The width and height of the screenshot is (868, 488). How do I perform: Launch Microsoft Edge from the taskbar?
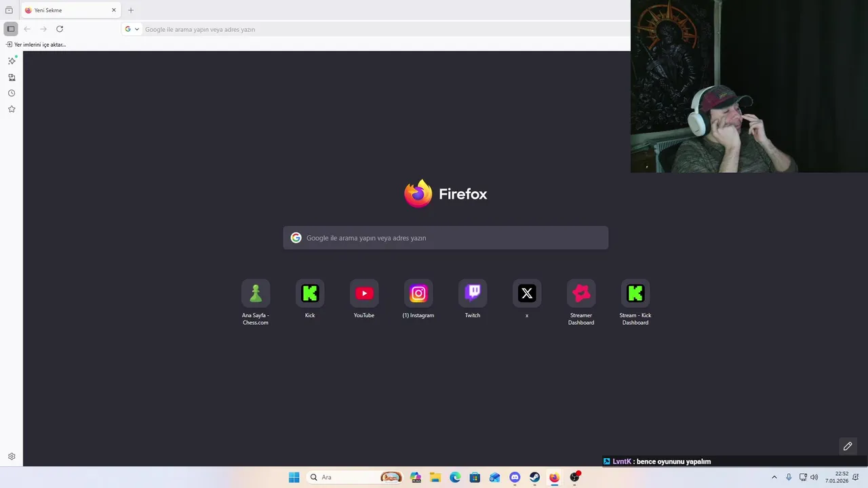tap(455, 477)
